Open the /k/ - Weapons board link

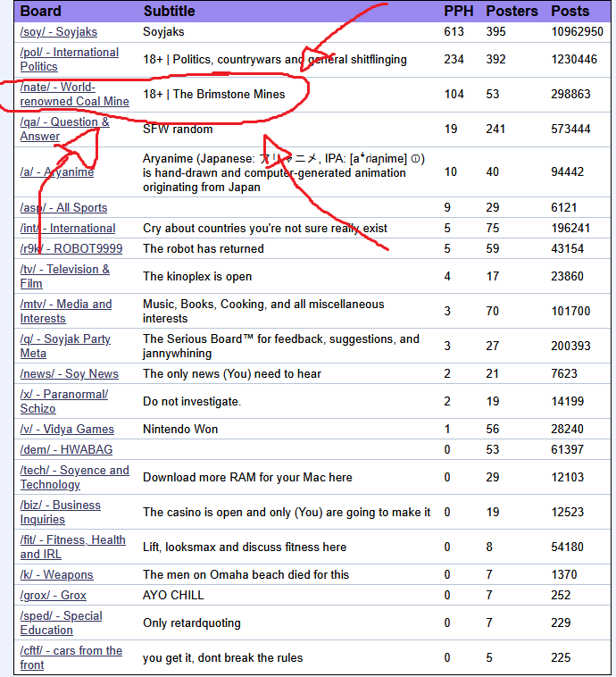pyautogui.click(x=56, y=575)
